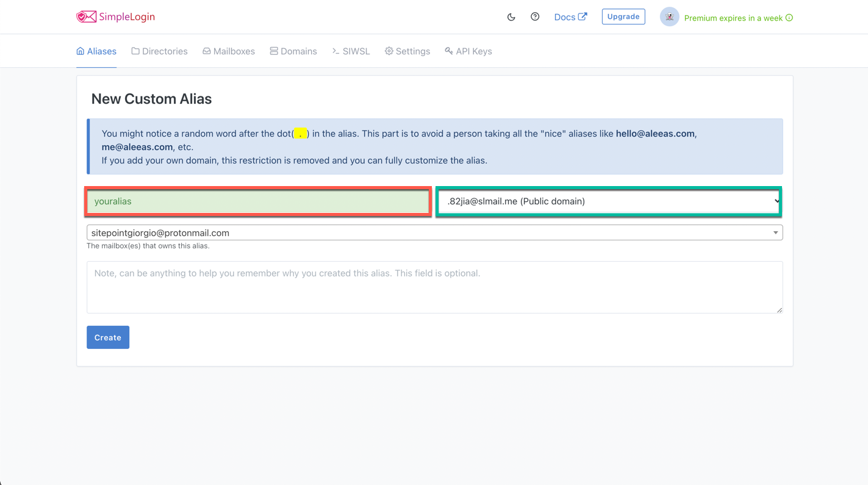Image resolution: width=868 pixels, height=485 pixels.
Task: Go to the Domains tab
Action: (x=293, y=51)
